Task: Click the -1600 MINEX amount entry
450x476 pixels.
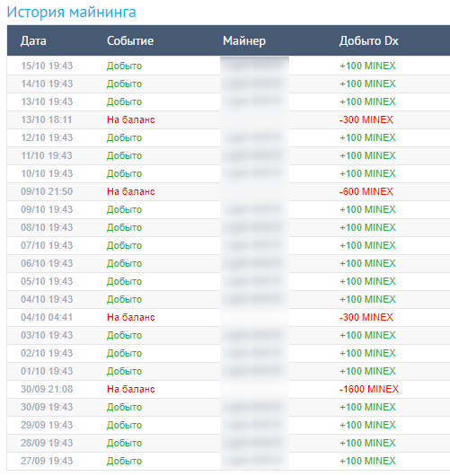Action: point(369,389)
